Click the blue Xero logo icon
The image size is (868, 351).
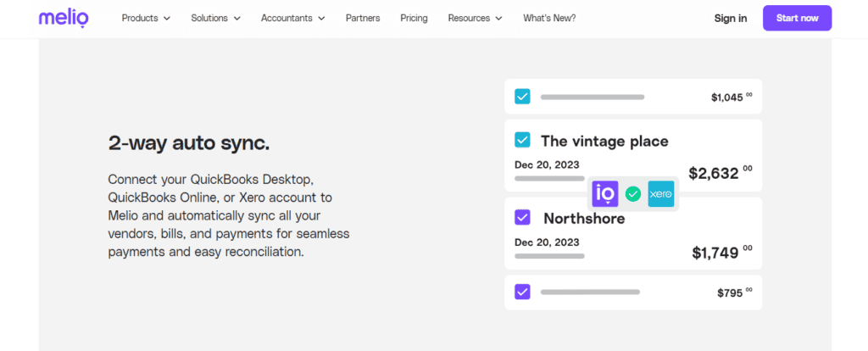661,194
